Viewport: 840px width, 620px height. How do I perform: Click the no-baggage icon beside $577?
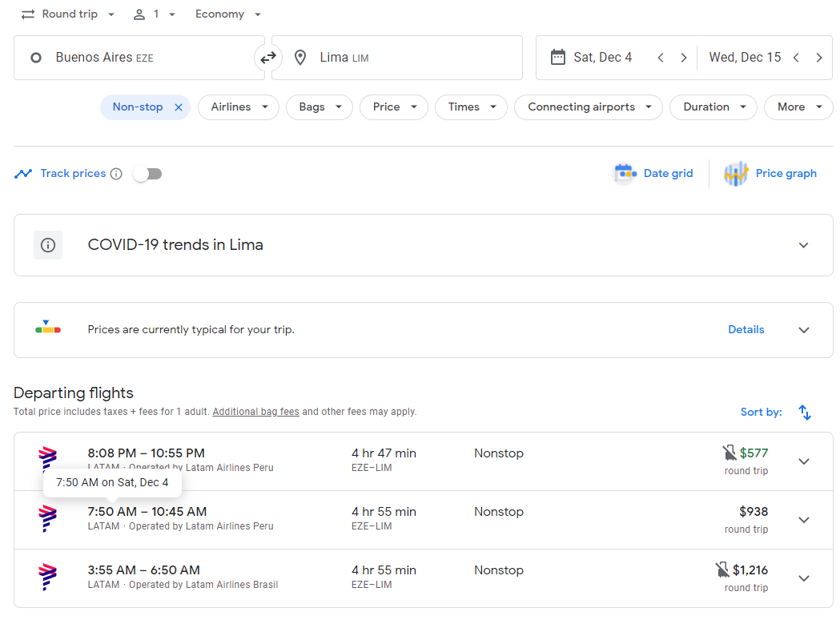pos(729,453)
